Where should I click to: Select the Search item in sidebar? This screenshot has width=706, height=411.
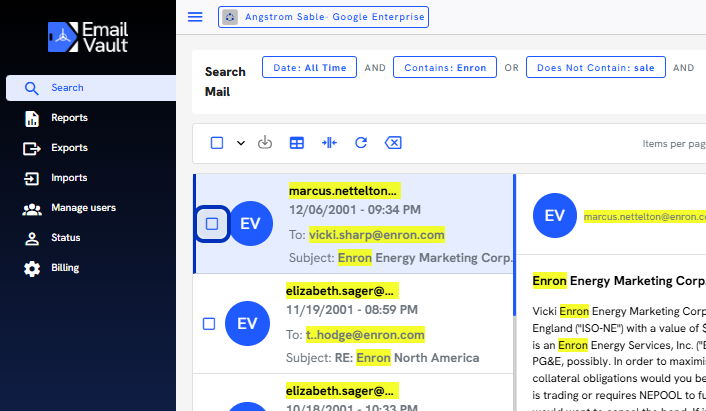point(91,88)
